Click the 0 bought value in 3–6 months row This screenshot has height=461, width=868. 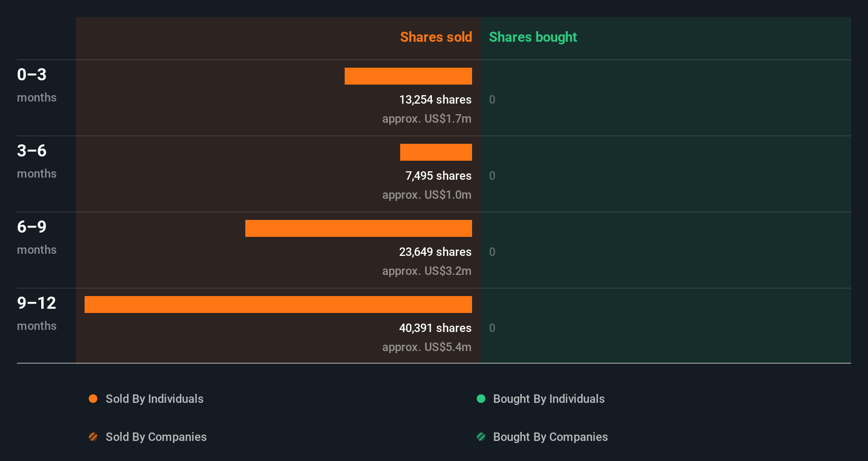pyautogui.click(x=492, y=176)
